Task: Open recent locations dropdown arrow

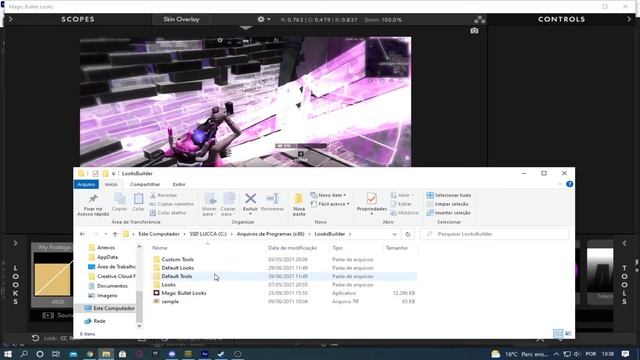Action: [106, 234]
